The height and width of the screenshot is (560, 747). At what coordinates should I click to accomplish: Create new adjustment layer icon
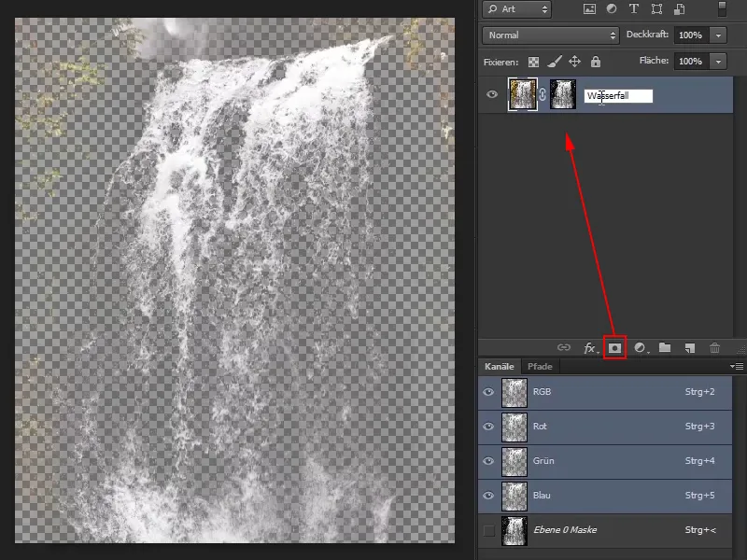click(641, 347)
